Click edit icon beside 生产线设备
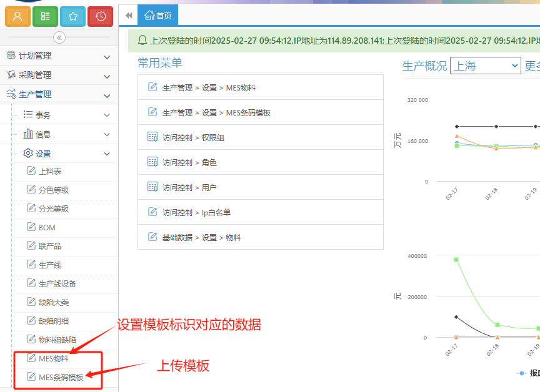 point(31,283)
